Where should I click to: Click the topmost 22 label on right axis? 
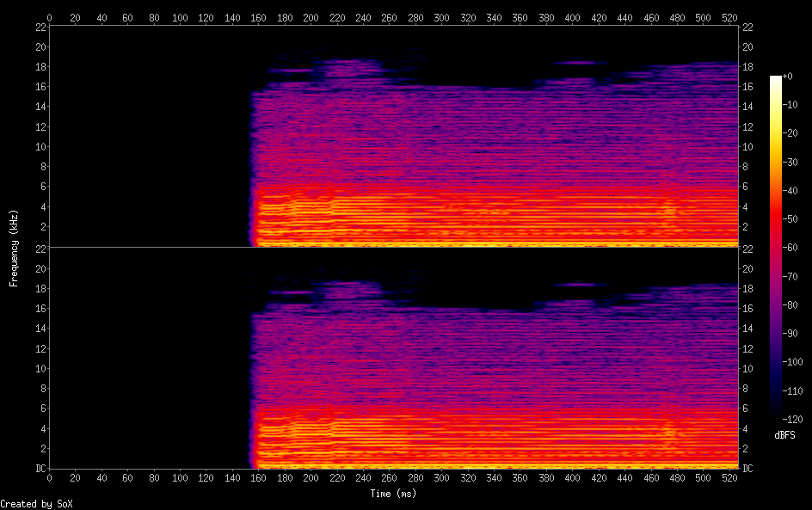pyautogui.click(x=747, y=28)
